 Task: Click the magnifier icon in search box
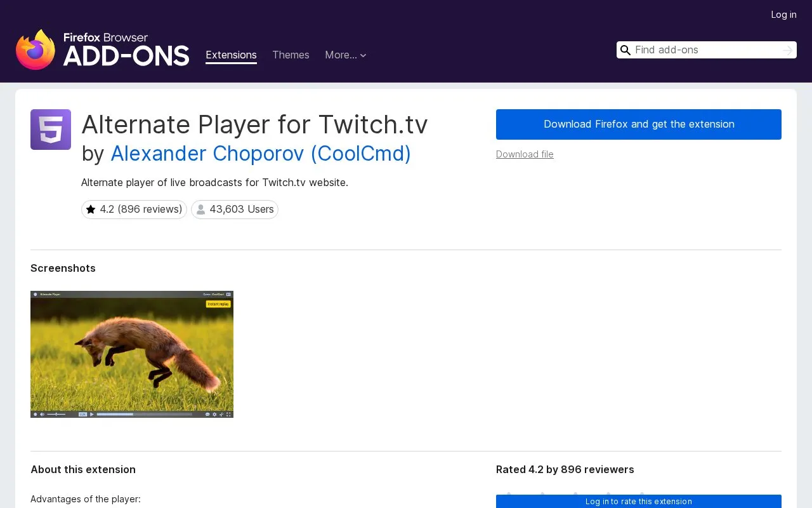tap(625, 50)
